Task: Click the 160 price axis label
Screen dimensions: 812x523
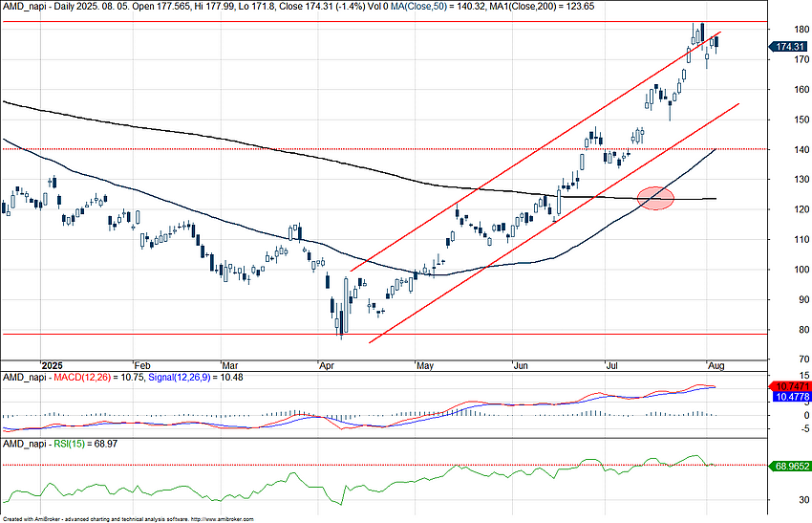Action: point(801,89)
